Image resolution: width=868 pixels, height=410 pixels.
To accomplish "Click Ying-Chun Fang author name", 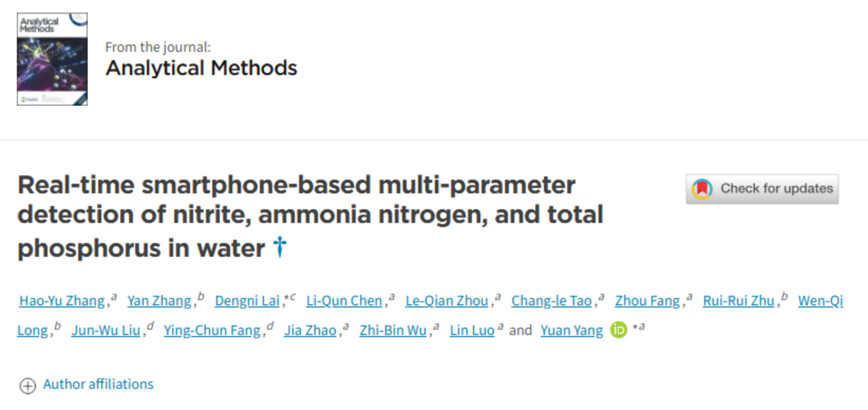I will [x=212, y=330].
